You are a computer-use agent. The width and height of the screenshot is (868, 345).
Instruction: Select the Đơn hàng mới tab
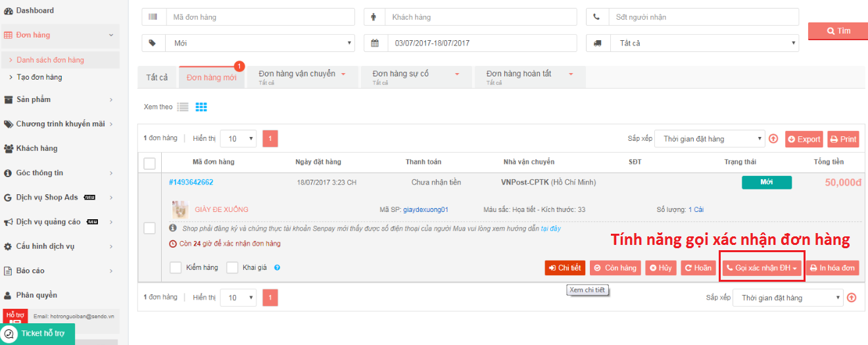pyautogui.click(x=211, y=78)
